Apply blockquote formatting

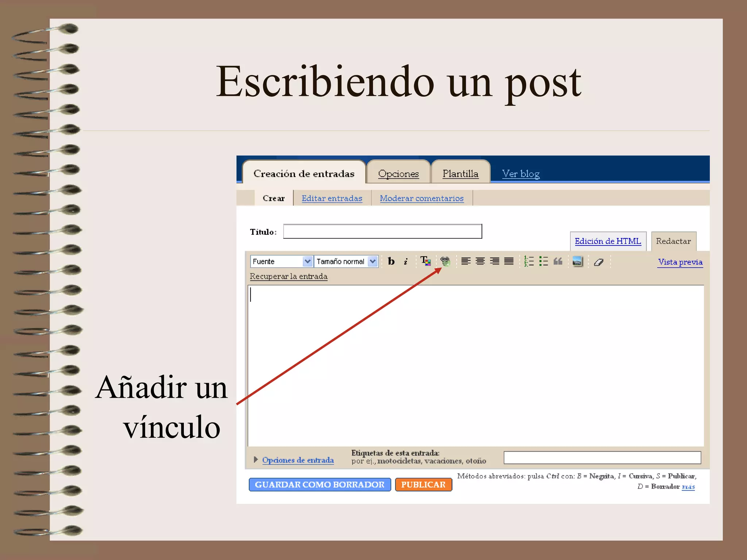(558, 261)
